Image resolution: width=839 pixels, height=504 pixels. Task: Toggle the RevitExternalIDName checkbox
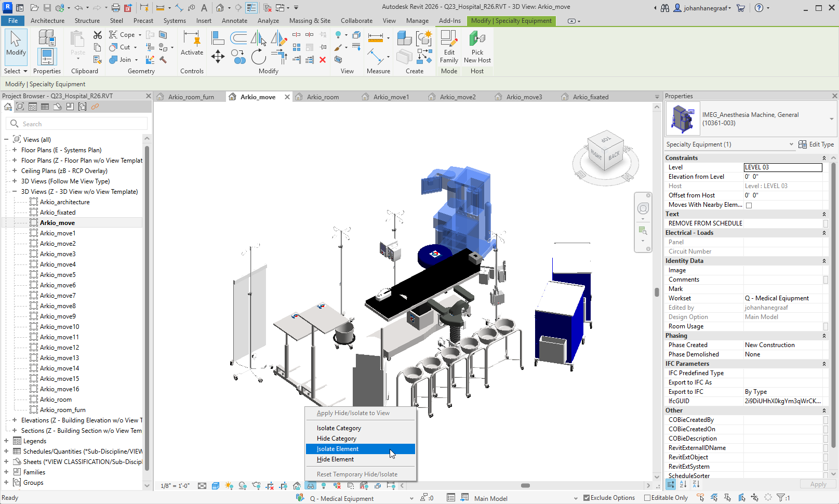(825, 448)
